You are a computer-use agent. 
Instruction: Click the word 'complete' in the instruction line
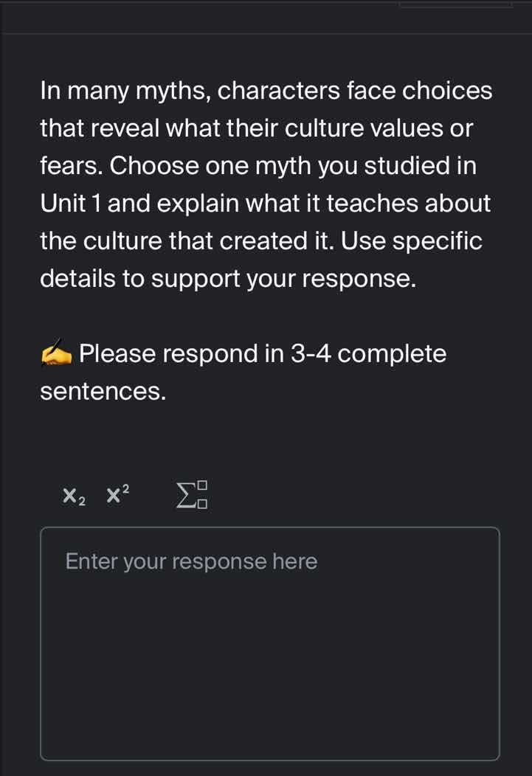pos(396,354)
